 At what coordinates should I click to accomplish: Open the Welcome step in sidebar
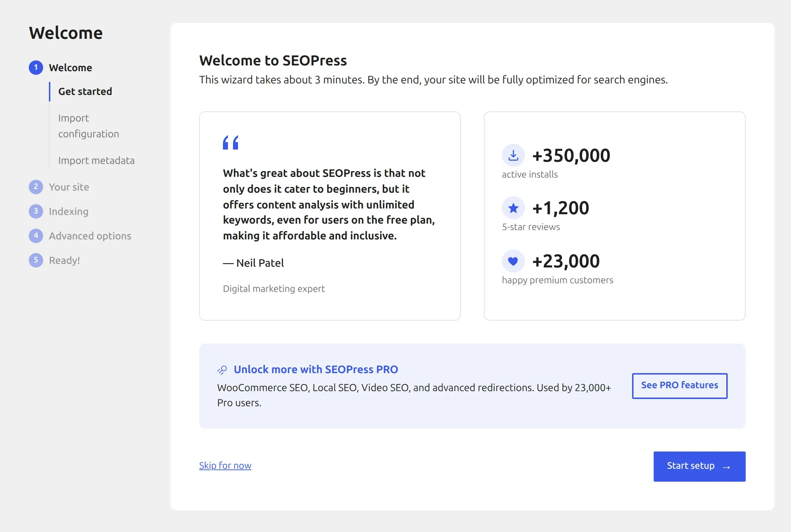pyautogui.click(x=70, y=68)
